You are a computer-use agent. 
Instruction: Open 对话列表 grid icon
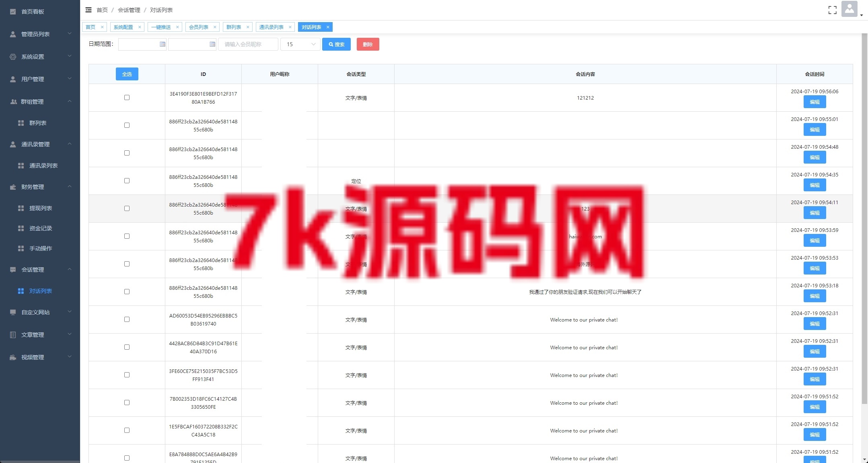pyautogui.click(x=21, y=291)
